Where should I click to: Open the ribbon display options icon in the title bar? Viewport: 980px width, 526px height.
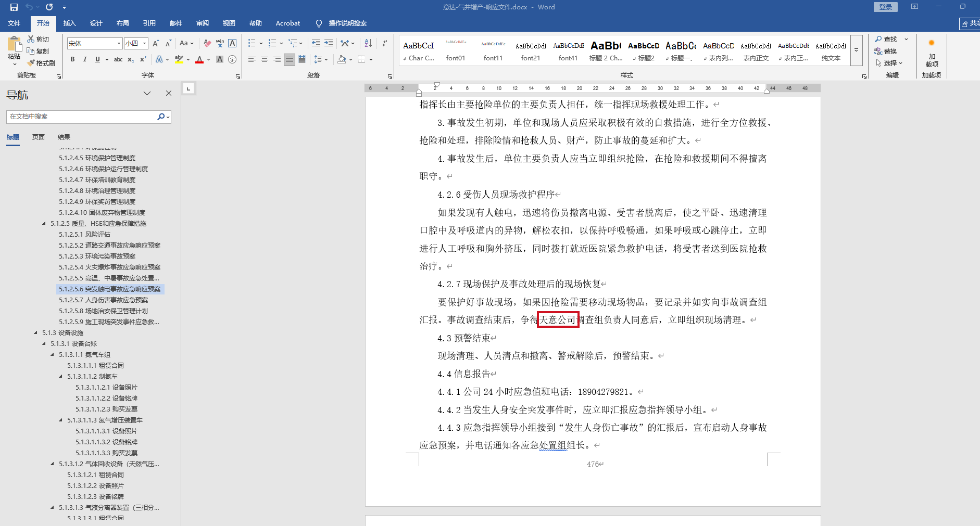[x=914, y=7]
